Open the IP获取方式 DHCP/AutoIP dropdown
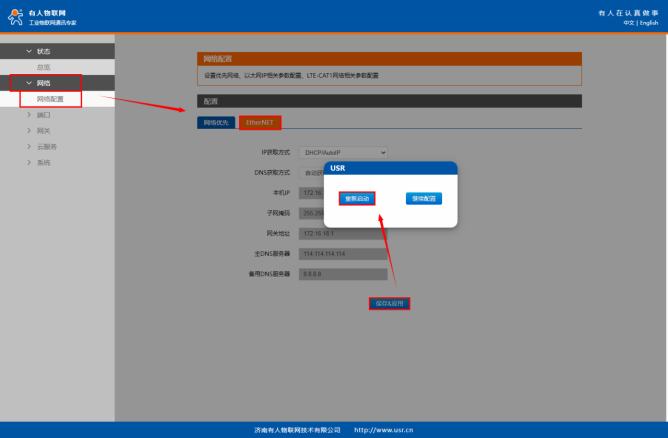 (x=344, y=152)
